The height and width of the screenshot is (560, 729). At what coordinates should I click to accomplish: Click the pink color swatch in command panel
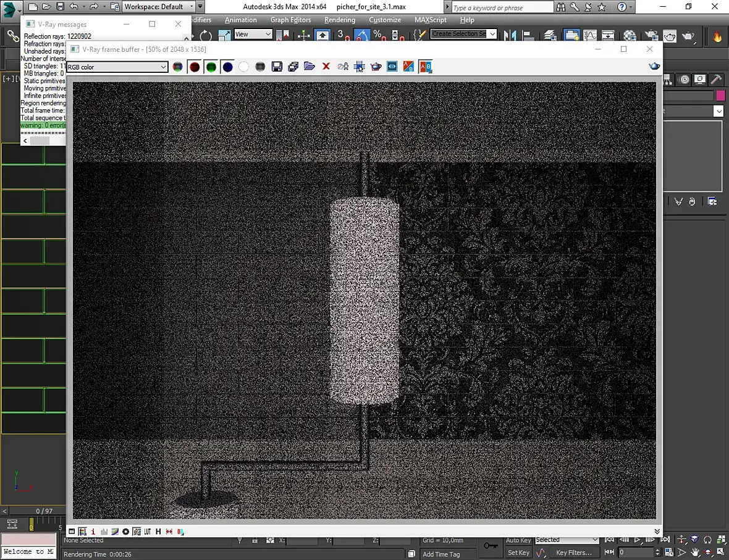pyautogui.click(x=720, y=95)
